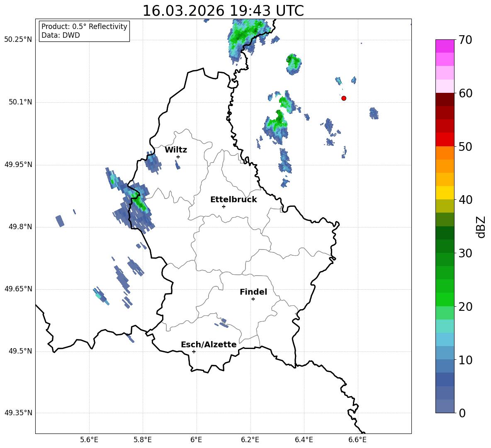Pick the magenta swatch at colorbar top
This screenshot has width=491, height=448.
[445, 46]
